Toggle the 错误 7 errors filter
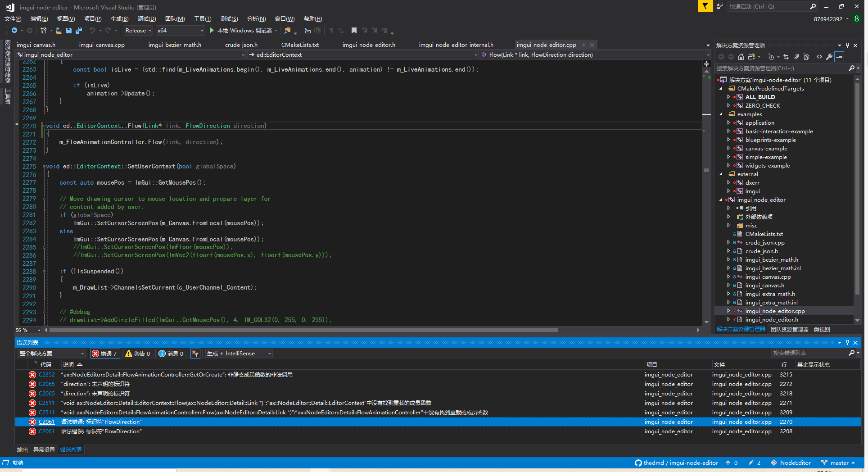This screenshot has height=472, width=868. (105, 354)
